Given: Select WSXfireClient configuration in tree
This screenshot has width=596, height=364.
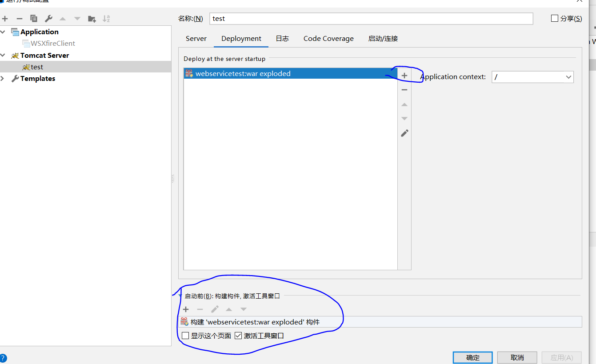Looking at the screenshot, I should click(x=53, y=44).
